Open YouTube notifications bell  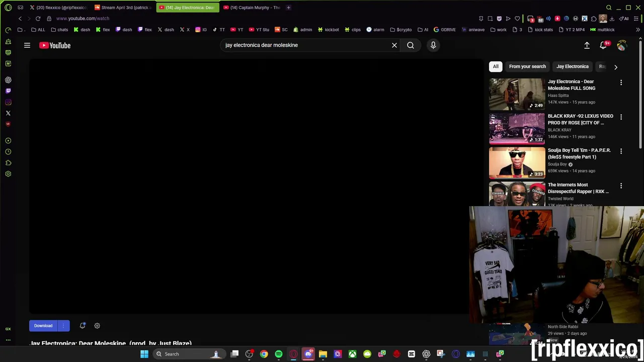click(604, 45)
